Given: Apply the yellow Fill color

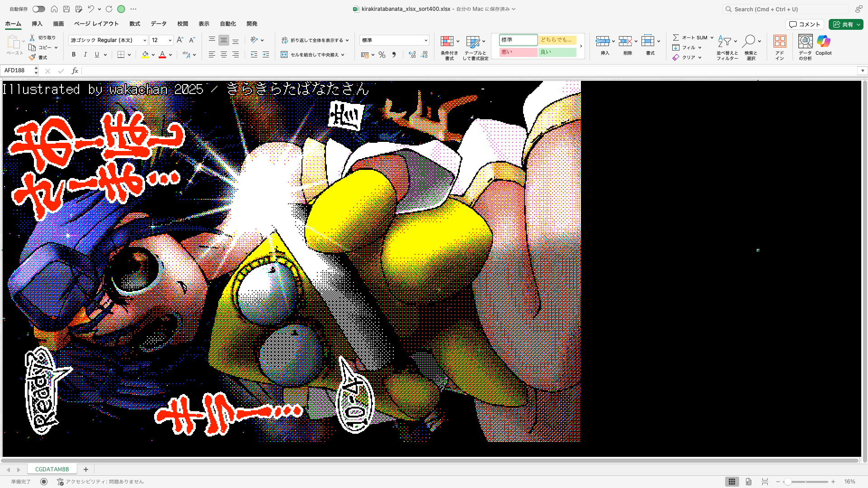Looking at the screenshot, I should coord(145,55).
